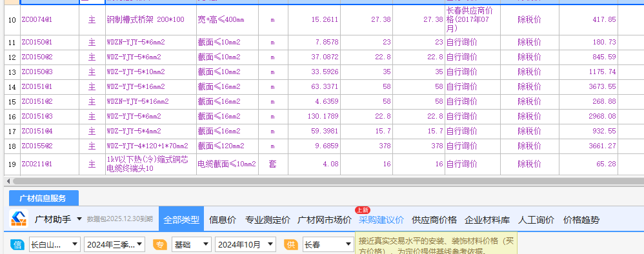Select the WDZN-YJY-5*16mm2 name cell
This screenshot has height=254, width=644.
151,102
